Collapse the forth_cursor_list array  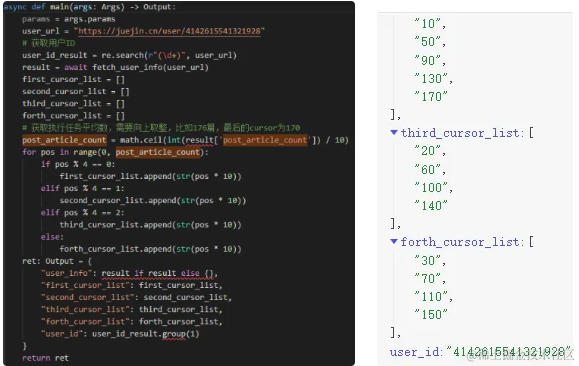click(394, 242)
